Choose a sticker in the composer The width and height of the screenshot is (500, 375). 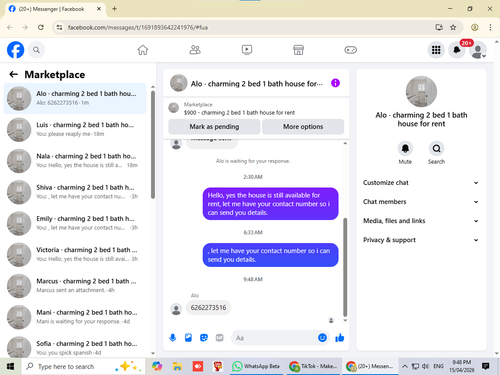click(x=204, y=338)
